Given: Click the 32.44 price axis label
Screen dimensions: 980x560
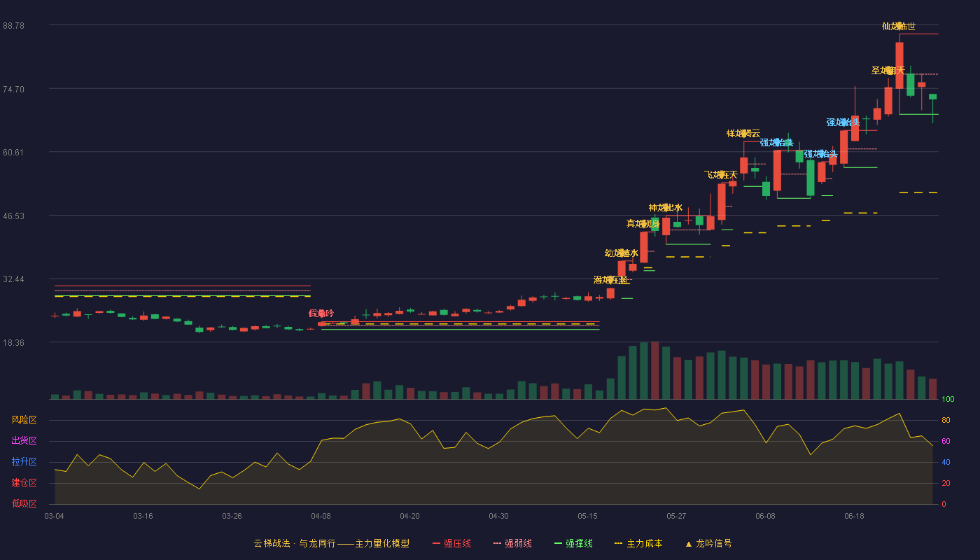Looking at the screenshot, I should (13, 279).
